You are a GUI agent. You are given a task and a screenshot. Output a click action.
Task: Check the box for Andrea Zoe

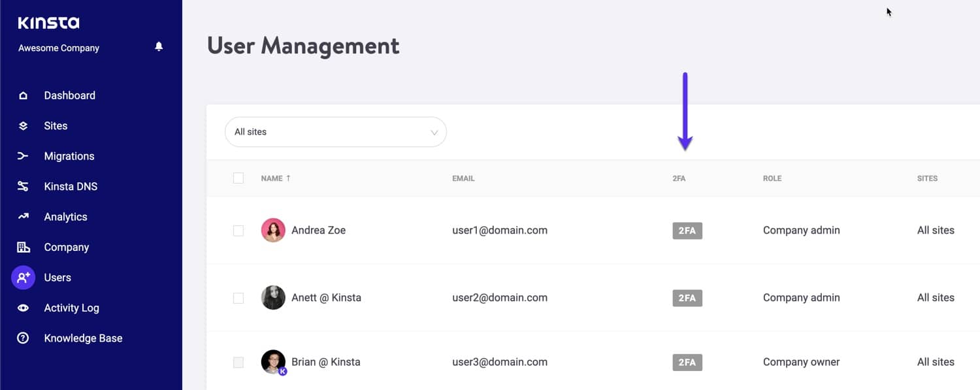[238, 231]
